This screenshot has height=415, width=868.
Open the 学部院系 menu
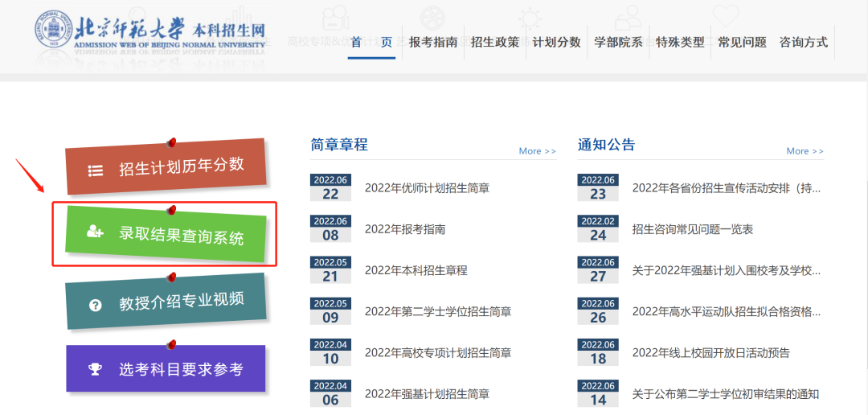pos(618,42)
